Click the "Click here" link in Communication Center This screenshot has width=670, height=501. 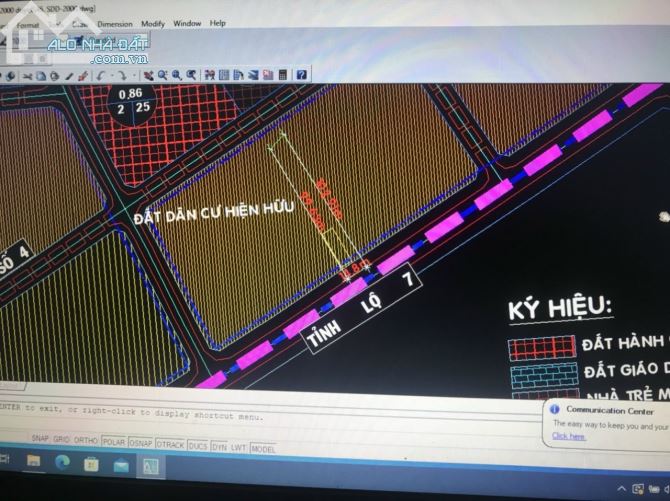pyautogui.click(x=569, y=436)
